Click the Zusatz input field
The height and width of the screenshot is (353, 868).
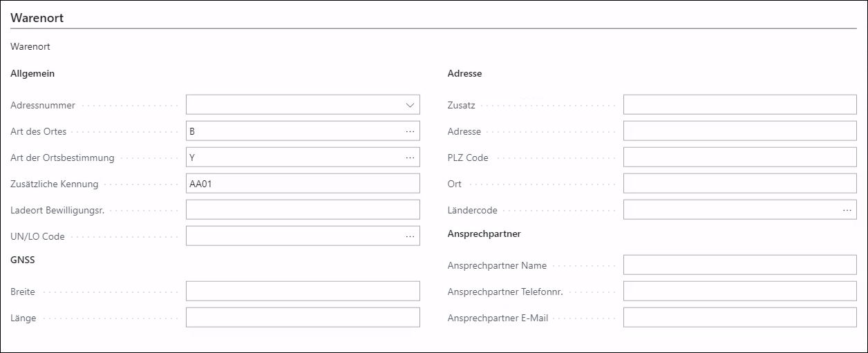740,105
